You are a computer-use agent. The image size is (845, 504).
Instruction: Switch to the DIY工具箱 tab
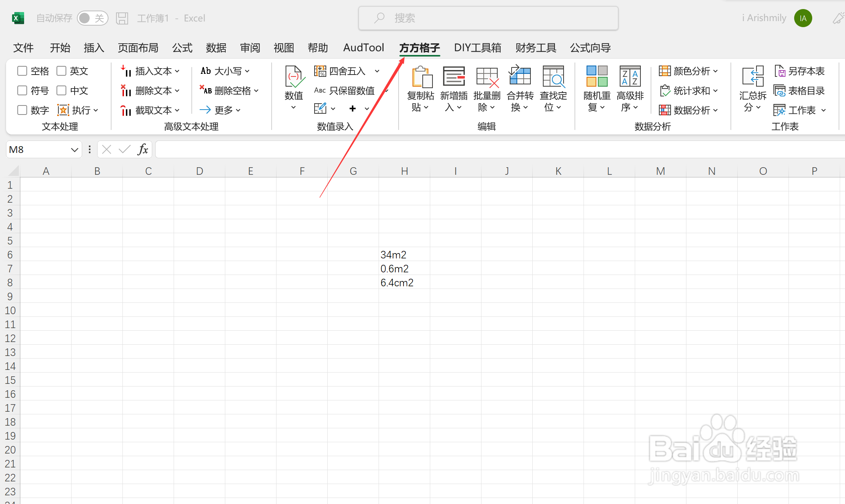[478, 48]
